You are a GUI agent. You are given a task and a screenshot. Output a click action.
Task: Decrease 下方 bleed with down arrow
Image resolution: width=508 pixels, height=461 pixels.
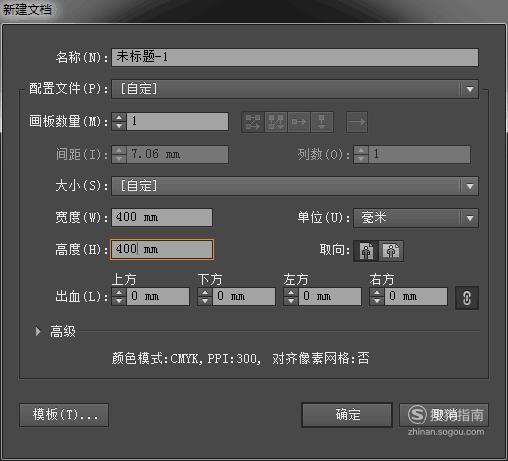pyautogui.click(x=205, y=301)
